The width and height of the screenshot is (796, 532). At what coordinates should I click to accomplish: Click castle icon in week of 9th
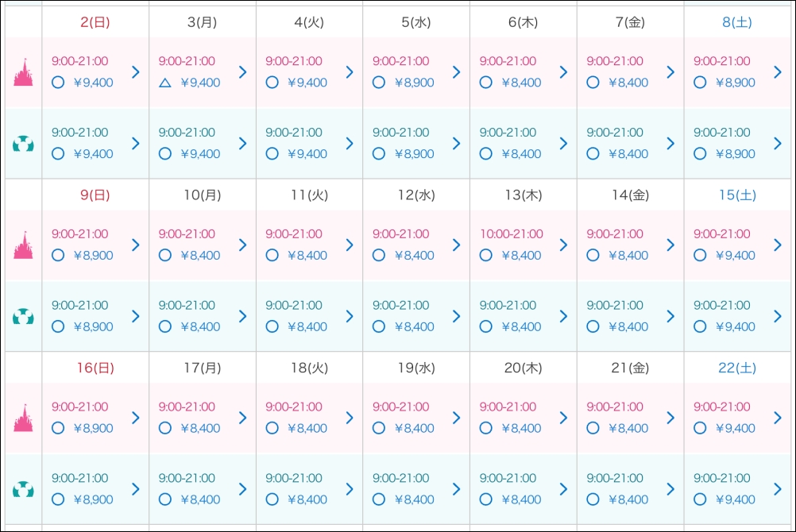24,245
